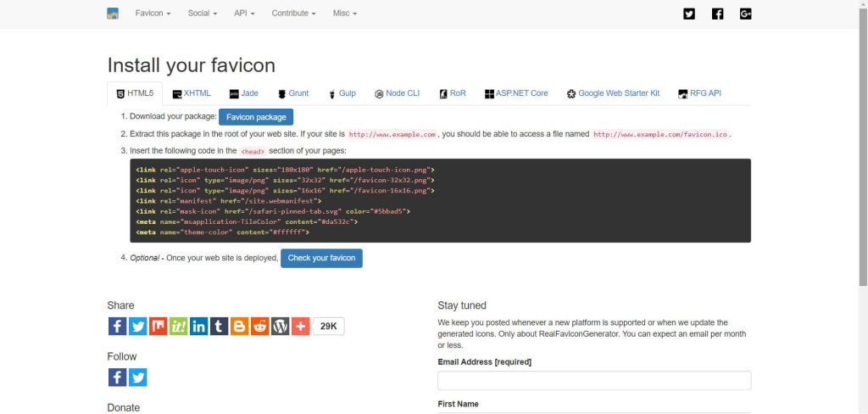Share on WordPress

280,326
